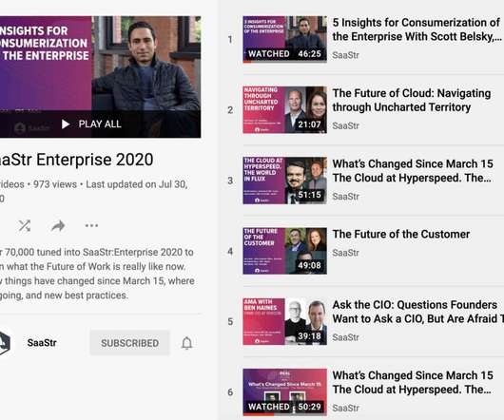
Task: Click the '973 views' playlist stats text
Action: pos(55,184)
